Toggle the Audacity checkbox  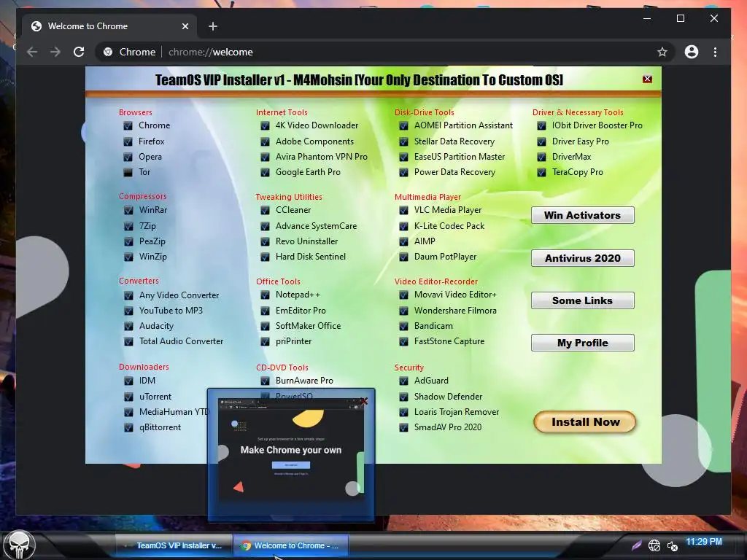pos(128,326)
